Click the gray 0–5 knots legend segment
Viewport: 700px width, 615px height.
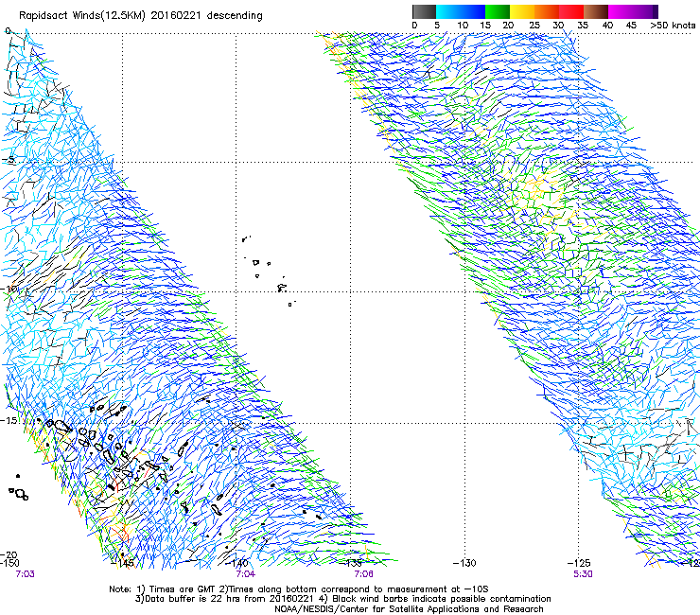[x=424, y=11]
